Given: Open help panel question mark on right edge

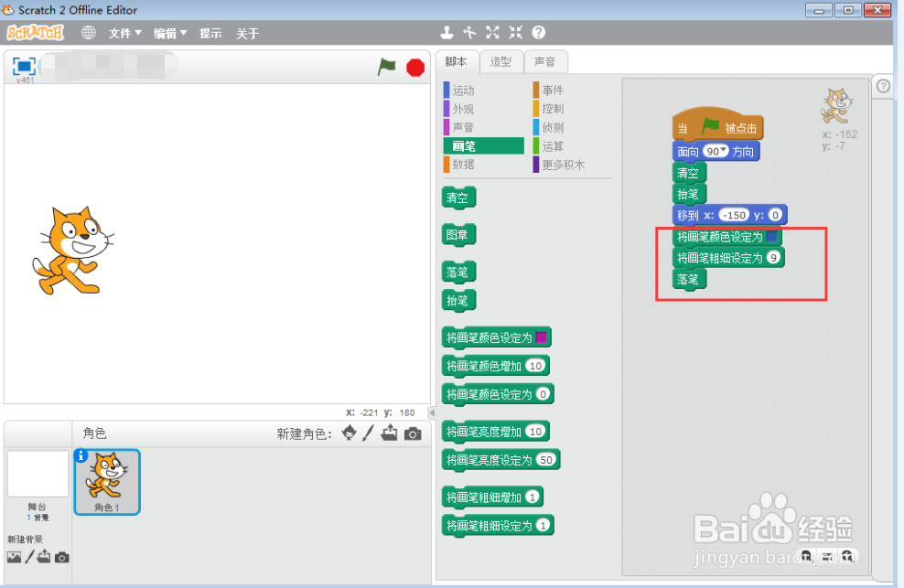Looking at the screenshot, I should pos(883,87).
